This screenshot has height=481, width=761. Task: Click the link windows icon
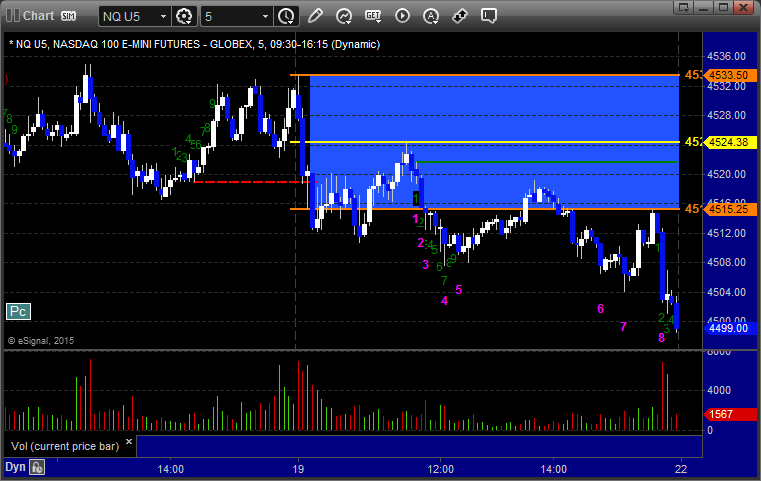[x=460, y=16]
